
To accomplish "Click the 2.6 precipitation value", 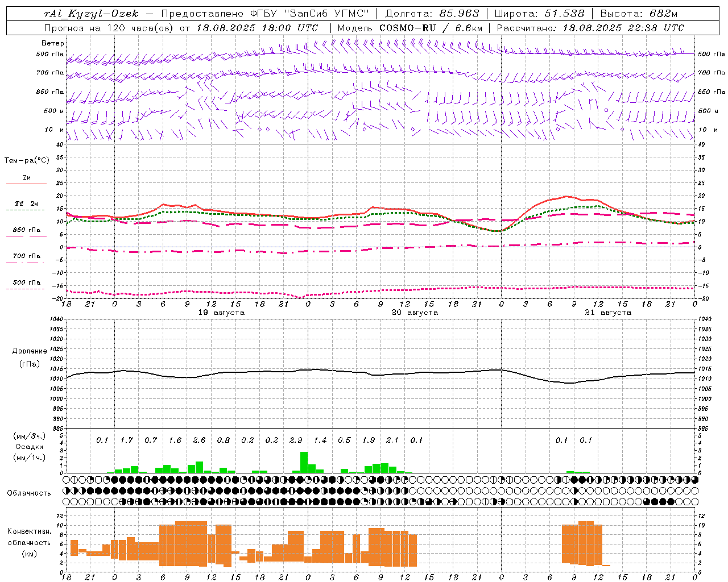I will click(199, 440).
